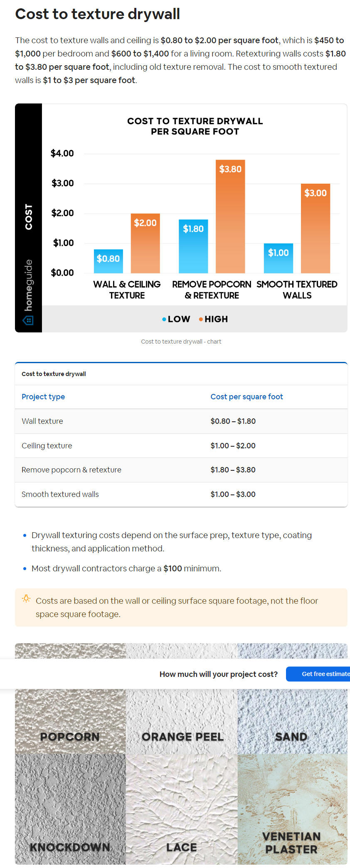This screenshot has height=868, width=350.
Task: Click the Get free estimates button
Action: [x=318, y=674]
